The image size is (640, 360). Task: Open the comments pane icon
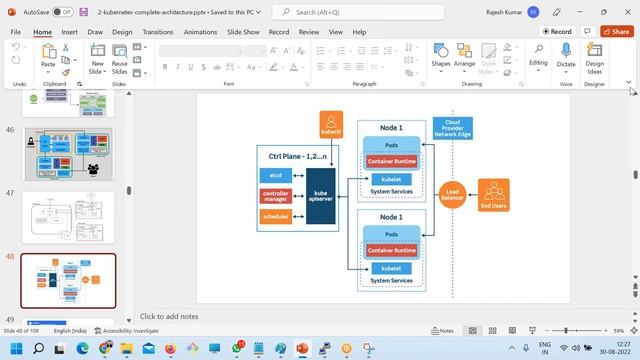[587, 31]
